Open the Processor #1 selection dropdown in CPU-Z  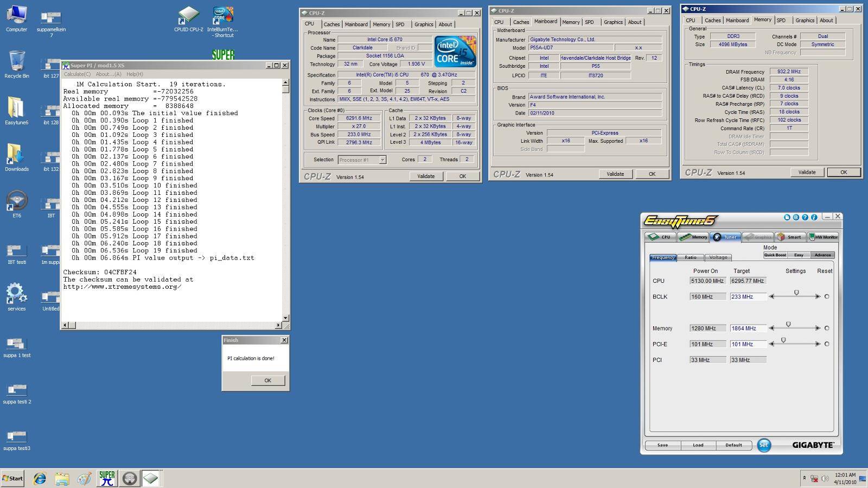(x=362, y=160)
